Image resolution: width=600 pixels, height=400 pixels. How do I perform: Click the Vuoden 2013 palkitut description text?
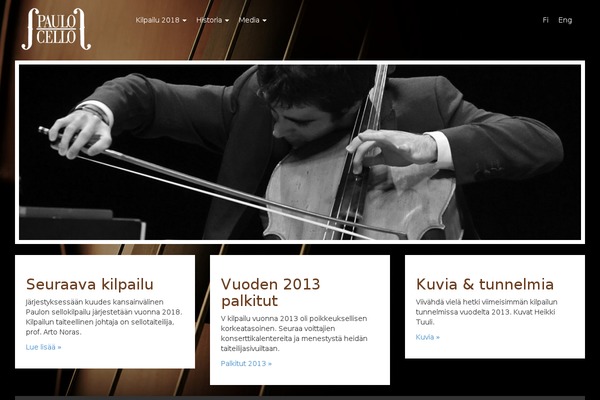(294, 333)
